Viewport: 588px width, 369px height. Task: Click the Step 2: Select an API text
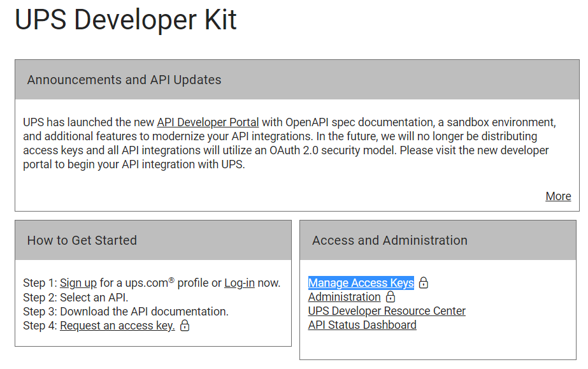[x=75, y=298]
